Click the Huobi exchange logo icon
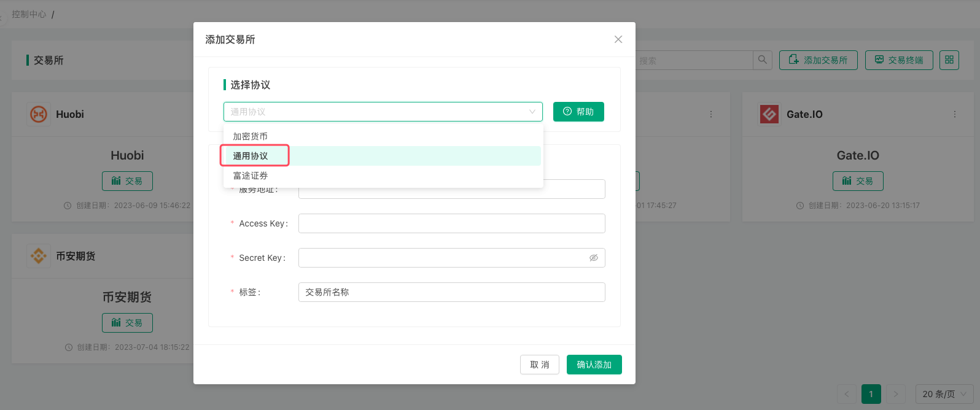Viewport: 980px width, 410px height. (x=39, y=114)
